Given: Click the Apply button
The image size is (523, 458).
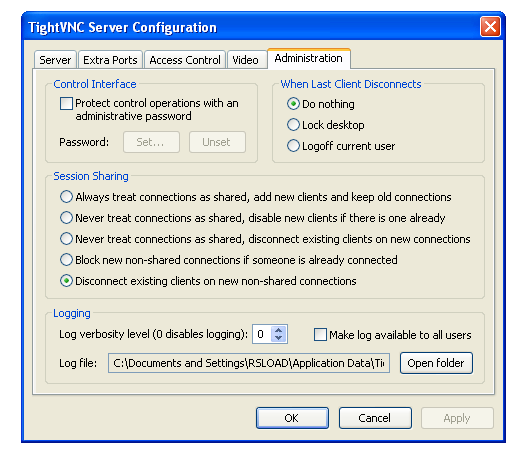Looking at the screenshot, I should (x=457, y=418).
